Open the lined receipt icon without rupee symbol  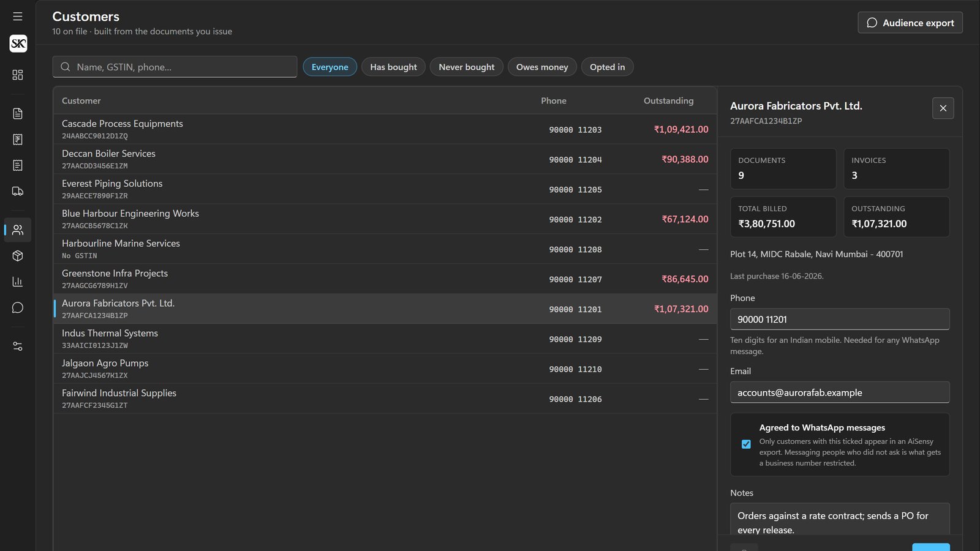coord(18,165)
